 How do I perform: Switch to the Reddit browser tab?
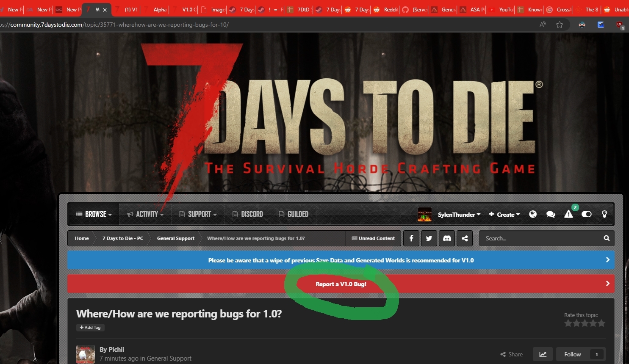point(386,10)
